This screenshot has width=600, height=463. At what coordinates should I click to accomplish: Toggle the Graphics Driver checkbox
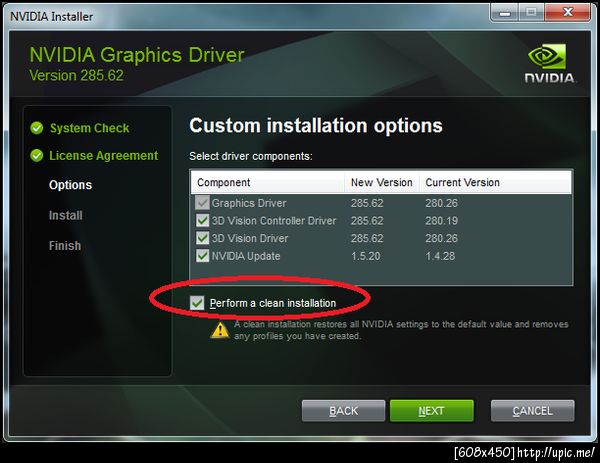click(202, 203)
